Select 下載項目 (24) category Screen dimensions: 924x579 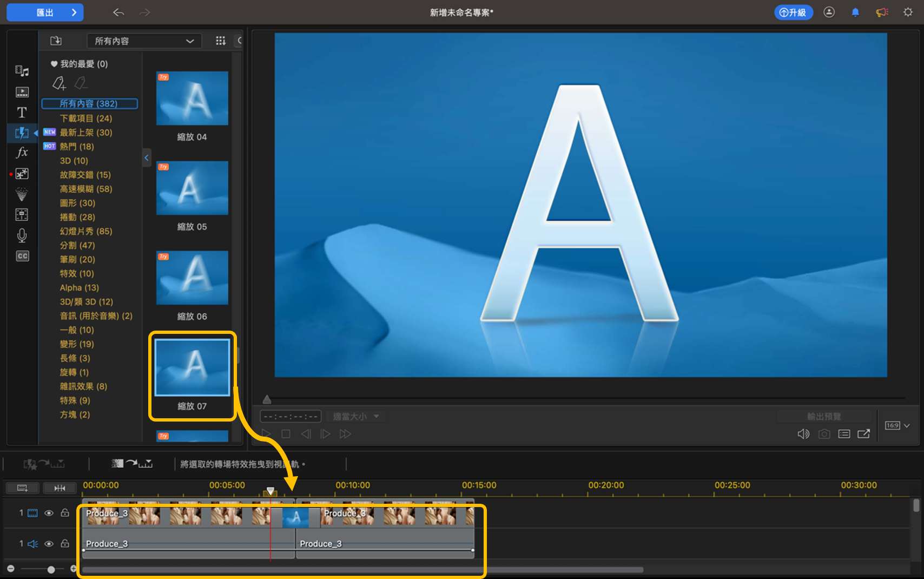[x=86, y=118]
